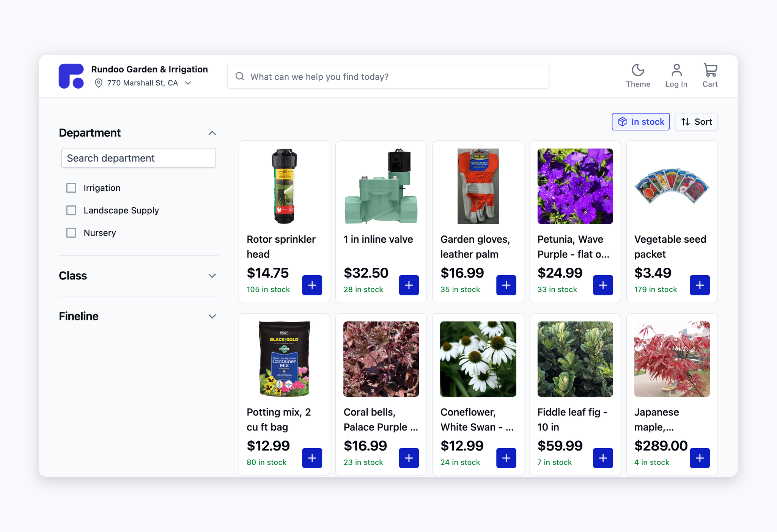
Task: Open the Potting mix, 2 cu ft bag title
Action: pyautogui.click(x=279, y=420)
